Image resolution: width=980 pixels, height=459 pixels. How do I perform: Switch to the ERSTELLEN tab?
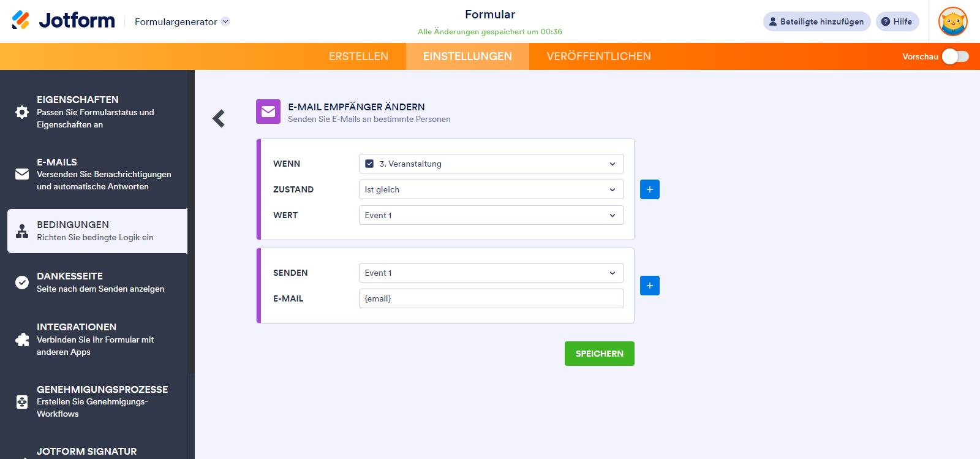(358, 56)
